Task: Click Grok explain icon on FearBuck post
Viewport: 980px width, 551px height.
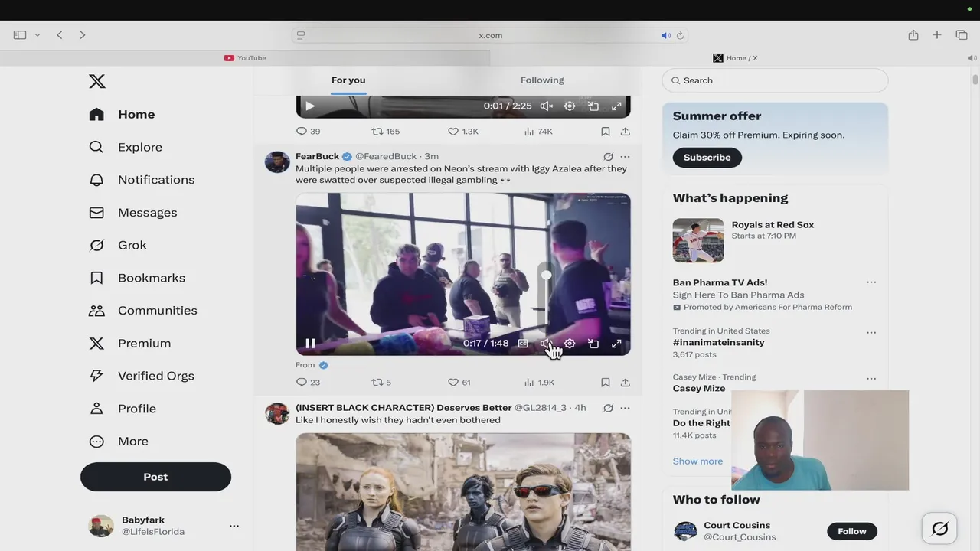Action: pos(608,157)
